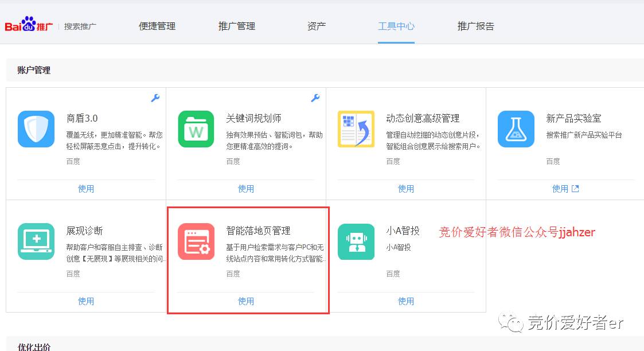Image resolution: width=644 pixels, height=351 pixels.
Task: Click 搜索推广 label next to logo
Action: coord(80,26)
